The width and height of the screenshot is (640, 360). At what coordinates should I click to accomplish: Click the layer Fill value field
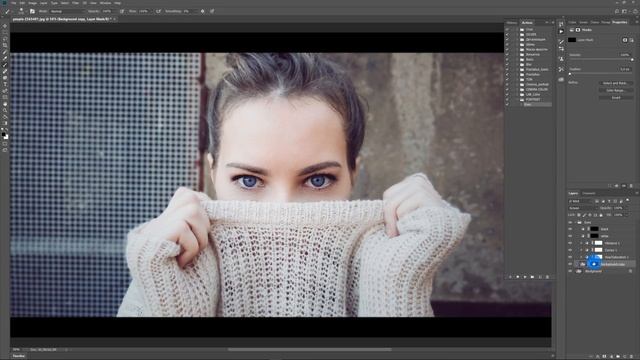pos(619,215)
